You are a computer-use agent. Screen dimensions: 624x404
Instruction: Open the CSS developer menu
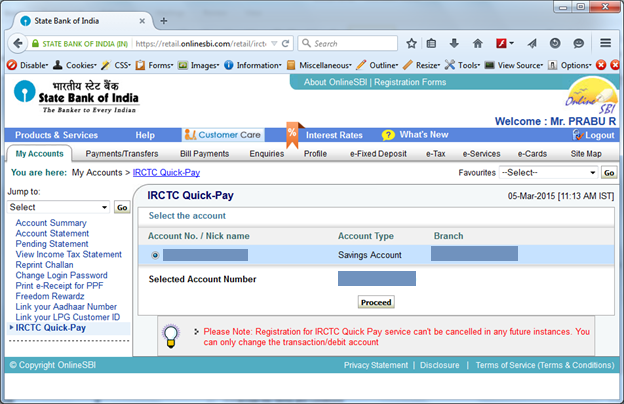click(116, 65)
